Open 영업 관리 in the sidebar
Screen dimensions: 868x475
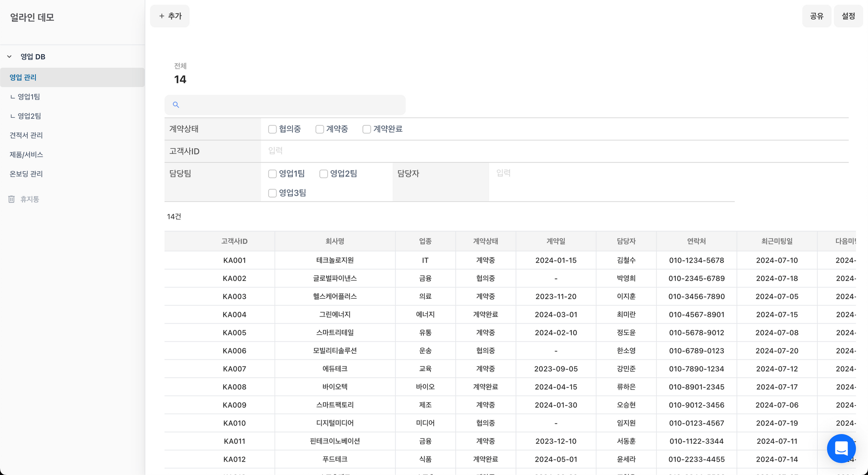click(x=72, y=77)
